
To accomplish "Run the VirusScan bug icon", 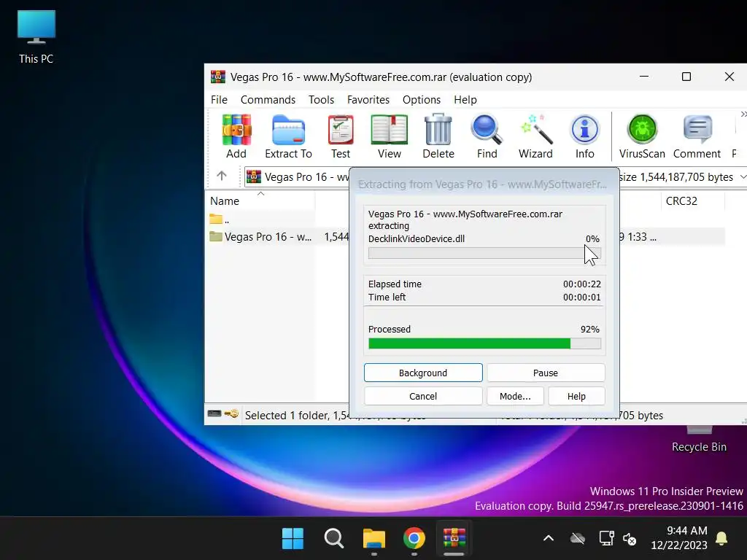I will (x=642, y=136).
